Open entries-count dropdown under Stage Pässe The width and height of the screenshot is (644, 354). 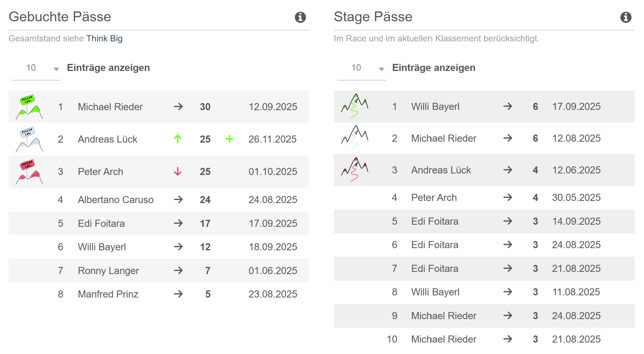(x=361, y=68)
